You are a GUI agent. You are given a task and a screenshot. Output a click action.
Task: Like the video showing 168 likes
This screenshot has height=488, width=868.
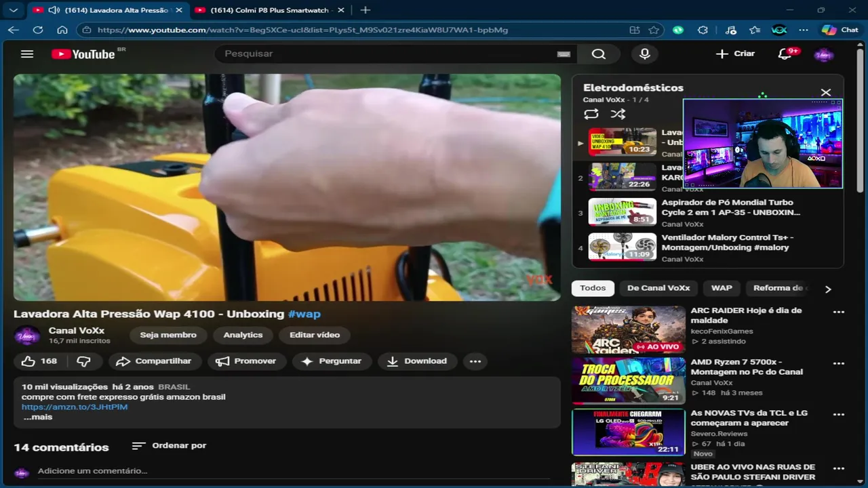pos(39,361)
